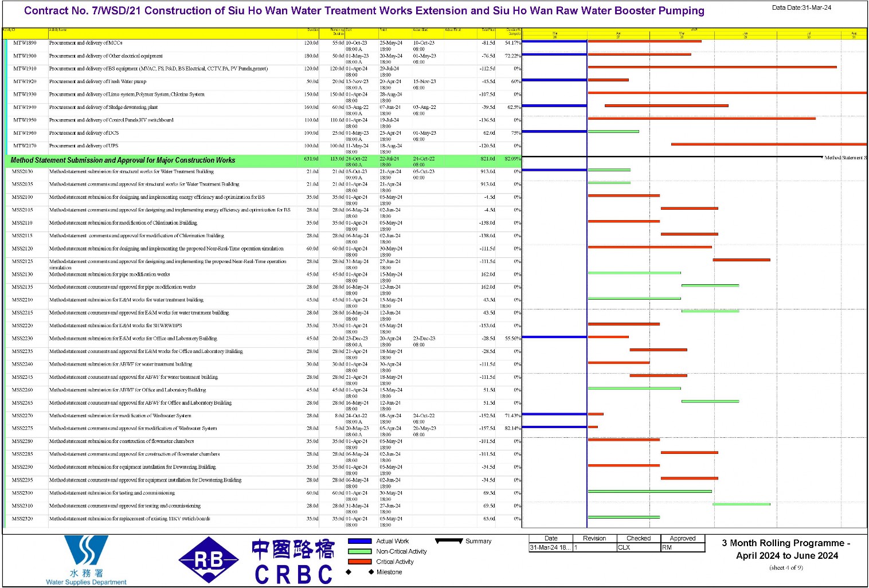869x588 pixels.
Task: Click the green Gantt bar in MSS2310 row
Action: tap(741, 504)
